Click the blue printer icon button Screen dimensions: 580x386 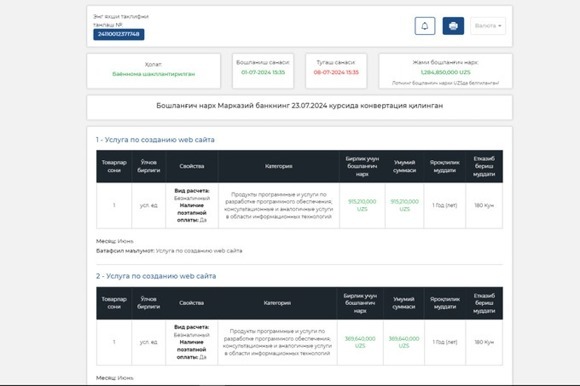pos(453,26)
